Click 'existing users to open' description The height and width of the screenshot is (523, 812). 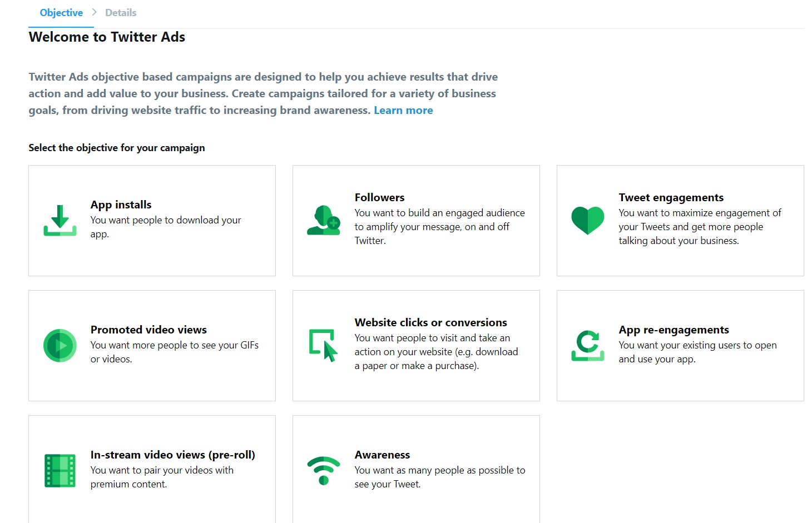(698, 352)
